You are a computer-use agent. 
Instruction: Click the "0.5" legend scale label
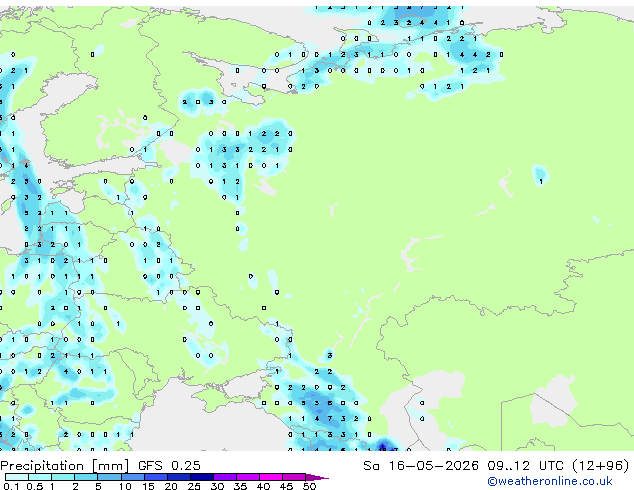click(x=35, y=486)
